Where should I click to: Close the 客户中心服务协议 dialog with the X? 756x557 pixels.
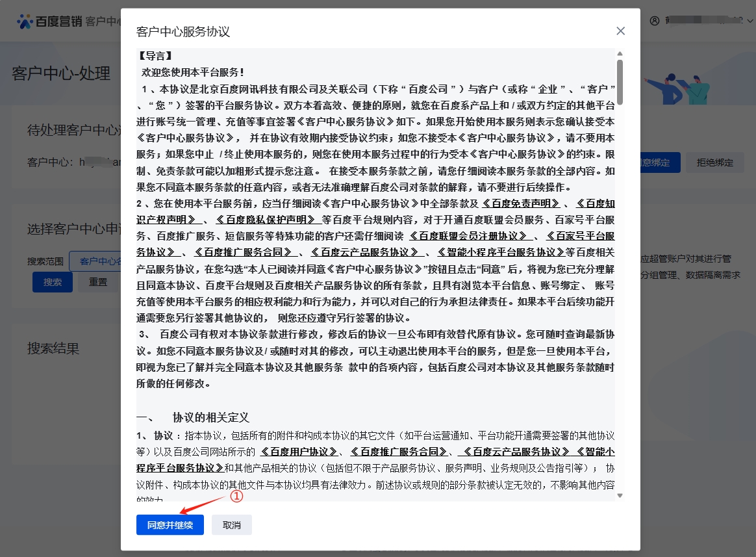tap(620, 31)
